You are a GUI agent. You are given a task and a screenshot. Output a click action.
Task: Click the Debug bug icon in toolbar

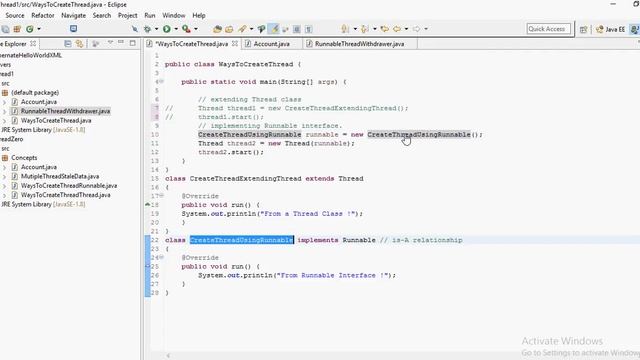click(x=147, y=29)
